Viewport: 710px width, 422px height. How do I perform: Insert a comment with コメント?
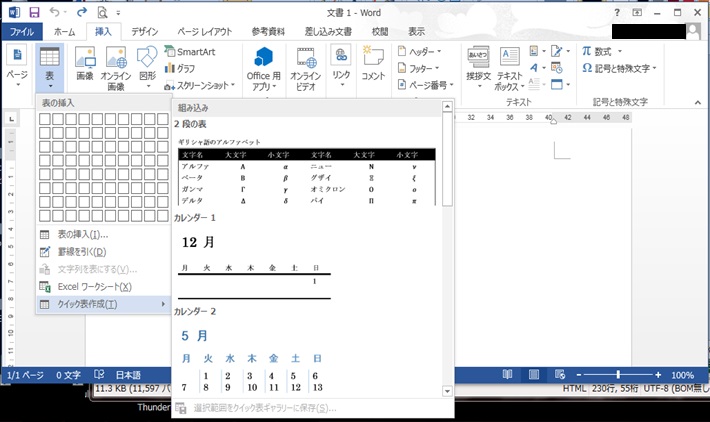[373, 64]
